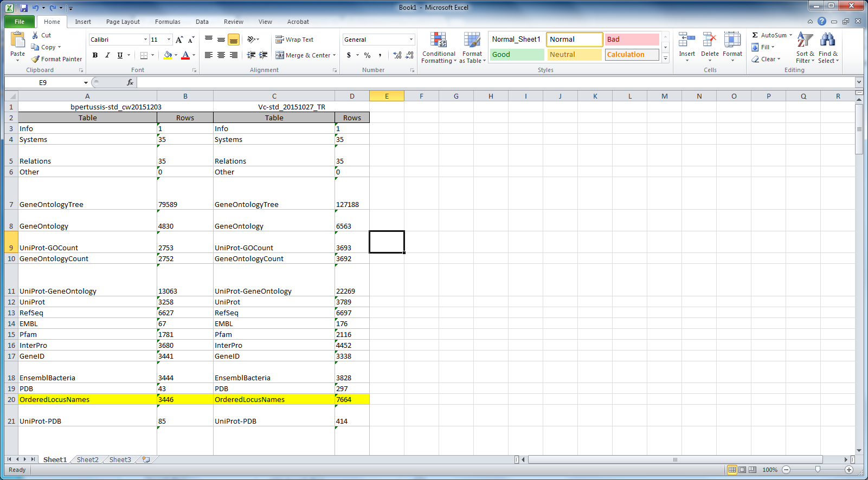
Task: Open font size dropdown
Action: coord(169,40)
